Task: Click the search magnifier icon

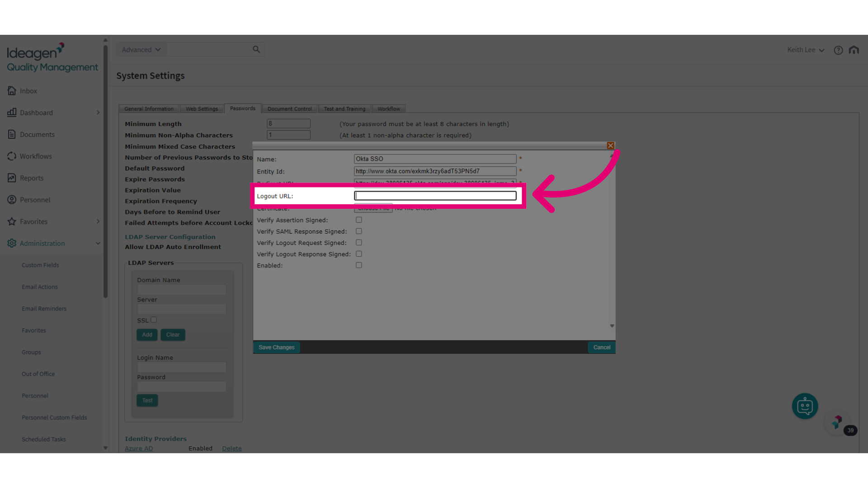Action: pyautogui.click(x=256, y=49)
